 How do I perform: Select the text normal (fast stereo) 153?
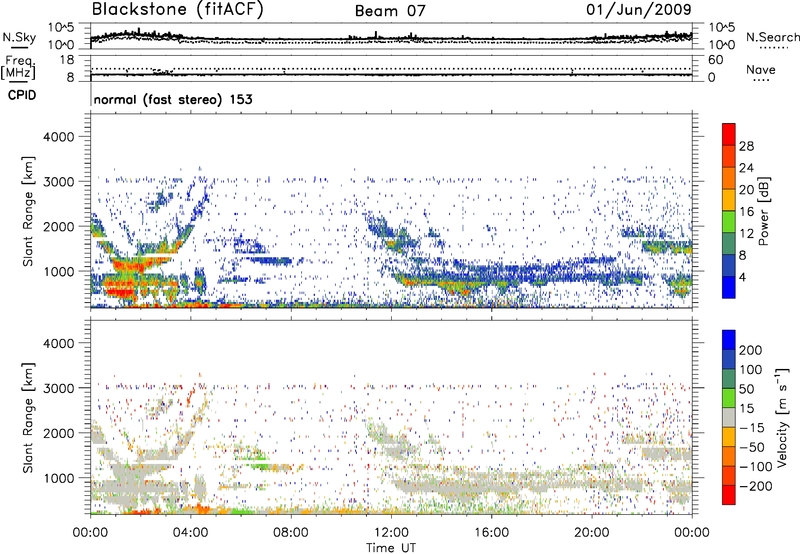(x=173, y=99)
